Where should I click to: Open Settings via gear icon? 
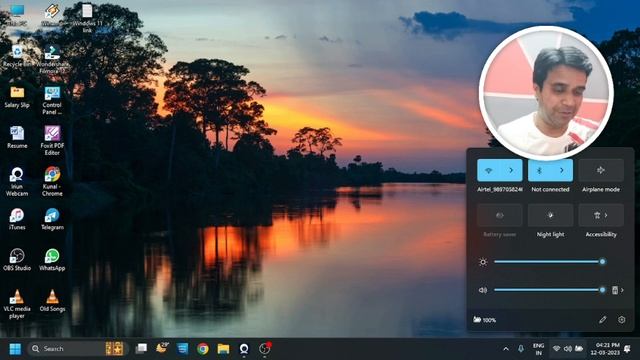[622, 320]
